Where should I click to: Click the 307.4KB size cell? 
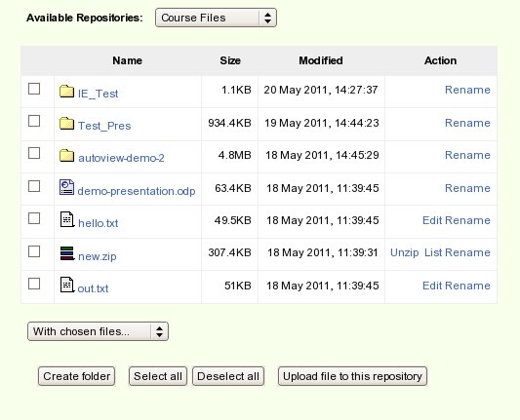click(229, 252)
